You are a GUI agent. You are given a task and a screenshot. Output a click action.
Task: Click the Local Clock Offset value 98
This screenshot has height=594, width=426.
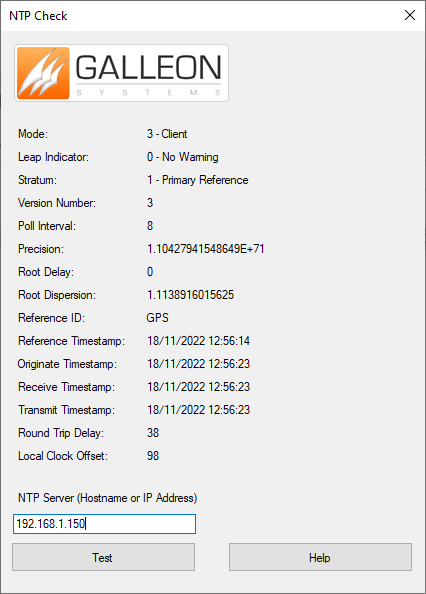[x=153, y=456]
